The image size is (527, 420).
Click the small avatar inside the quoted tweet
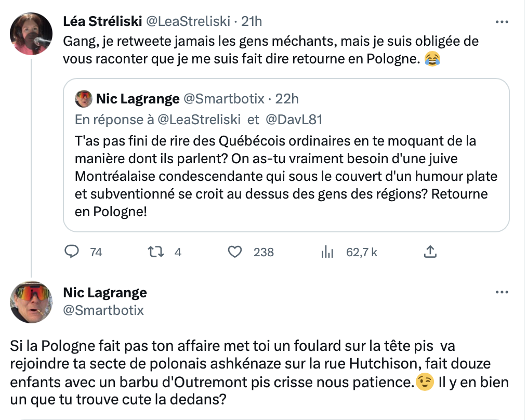pyautogui.click(x=83, y=98)
